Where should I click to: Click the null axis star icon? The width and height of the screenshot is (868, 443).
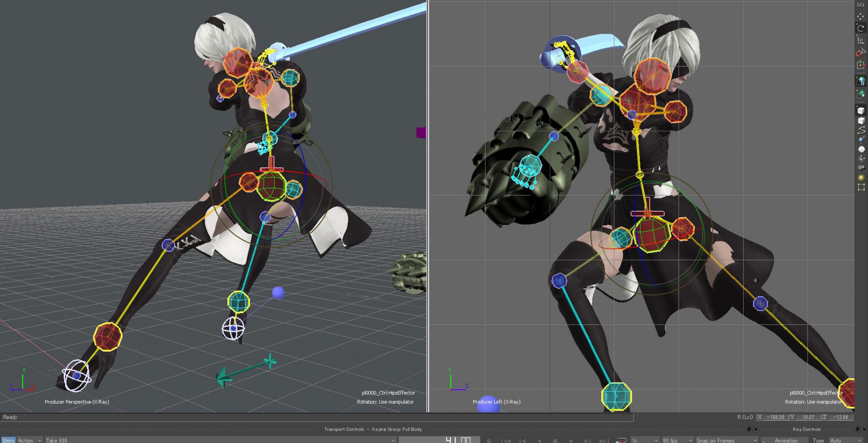(x=861, y=158)
